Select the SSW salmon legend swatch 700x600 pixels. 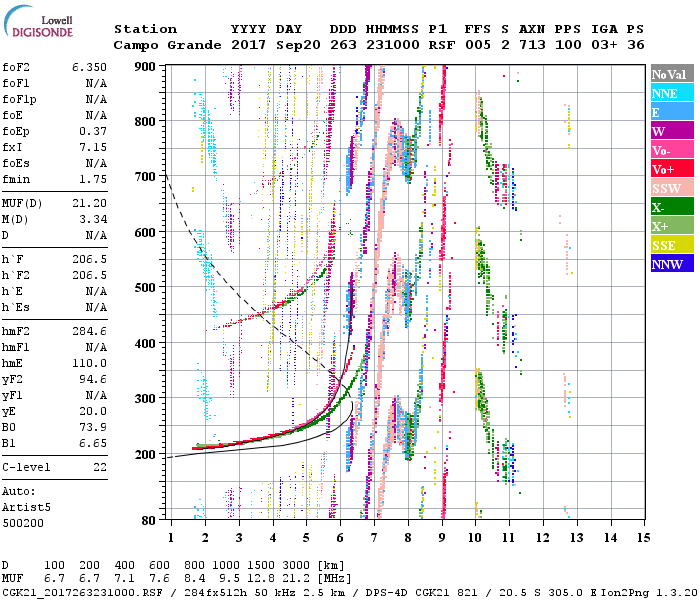pos(672,188)
